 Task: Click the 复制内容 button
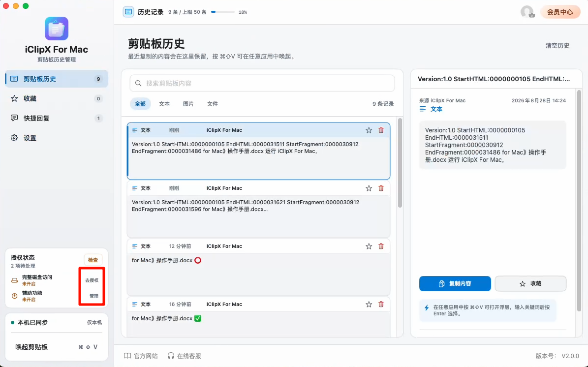(455, 284)
